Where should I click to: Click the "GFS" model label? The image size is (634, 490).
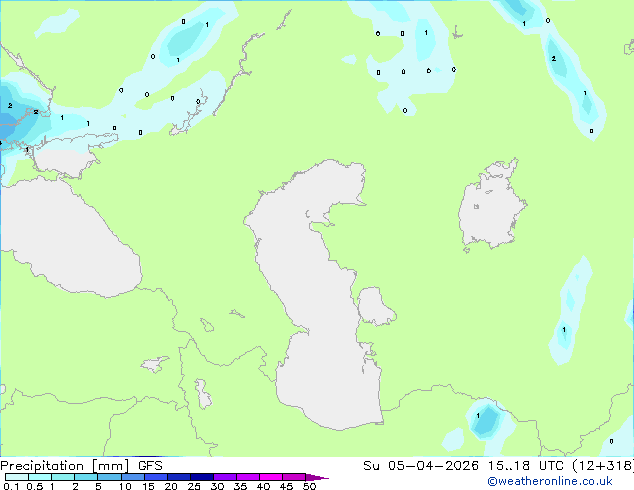coord(150,466)
